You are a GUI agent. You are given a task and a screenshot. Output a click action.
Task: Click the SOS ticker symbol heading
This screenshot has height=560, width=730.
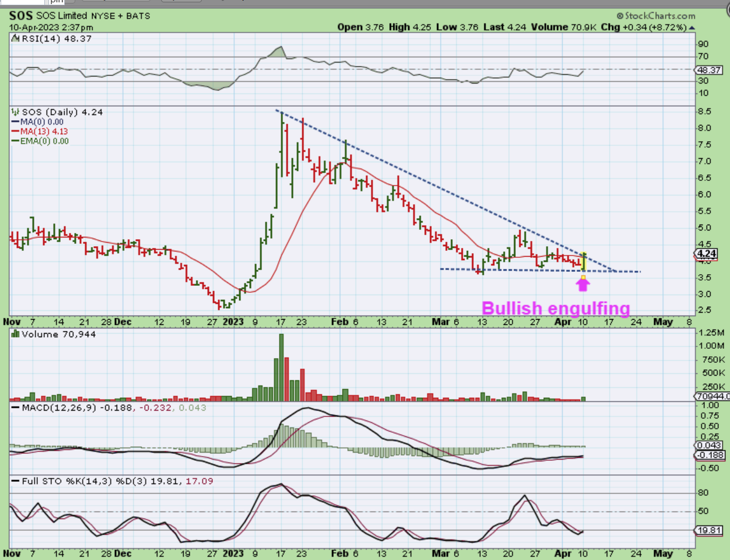pyautogui.click(x=21, y=16)
